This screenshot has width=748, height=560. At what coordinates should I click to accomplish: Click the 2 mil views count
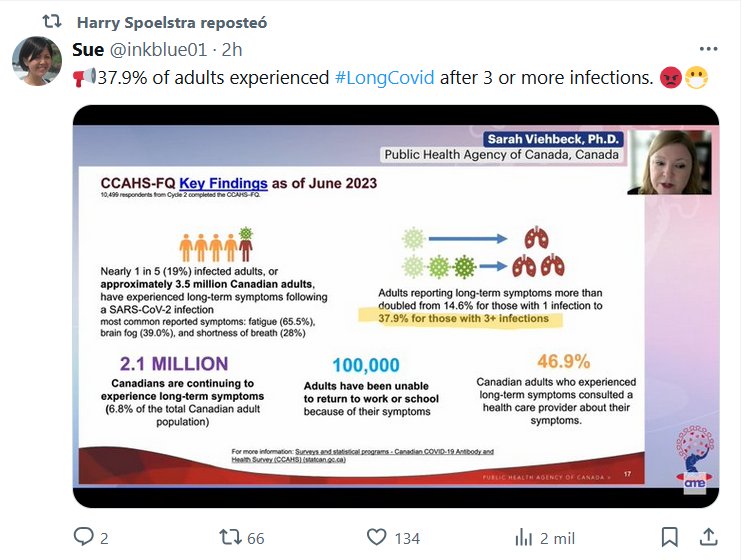click(557, 538)
